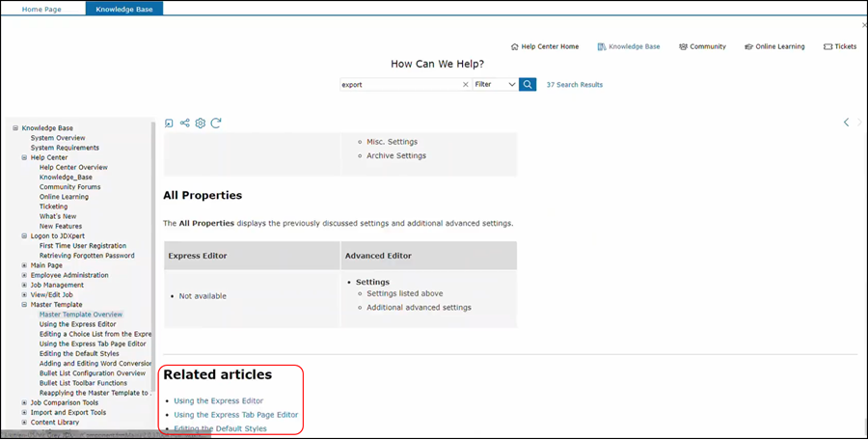
Task: Open the Tickets menu item
Action: coord(839,46)
